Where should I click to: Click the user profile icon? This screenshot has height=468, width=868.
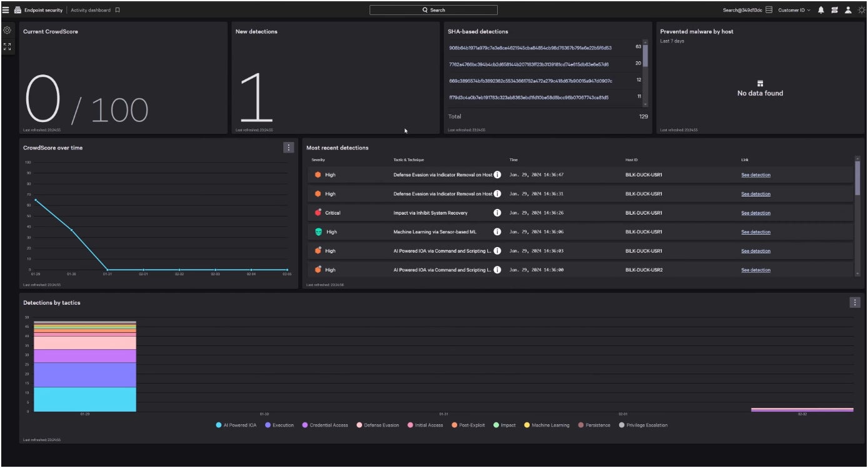(x=848, y=10)
